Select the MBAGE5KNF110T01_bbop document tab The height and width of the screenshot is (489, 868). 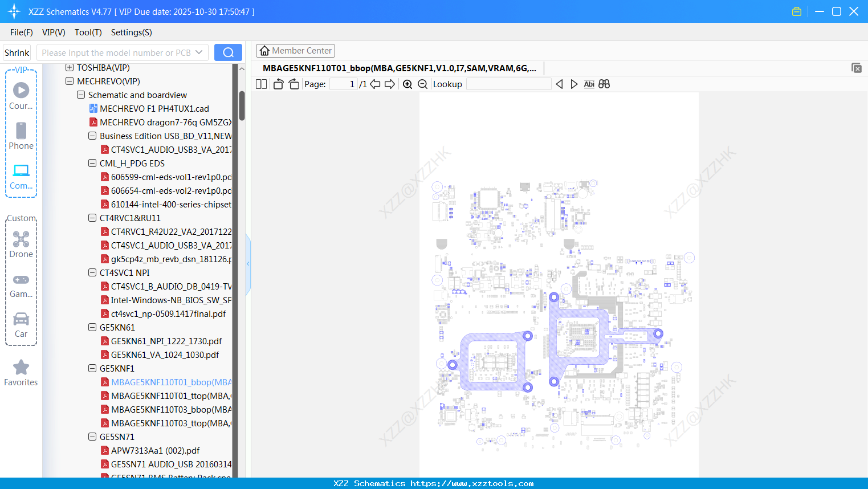399,68
